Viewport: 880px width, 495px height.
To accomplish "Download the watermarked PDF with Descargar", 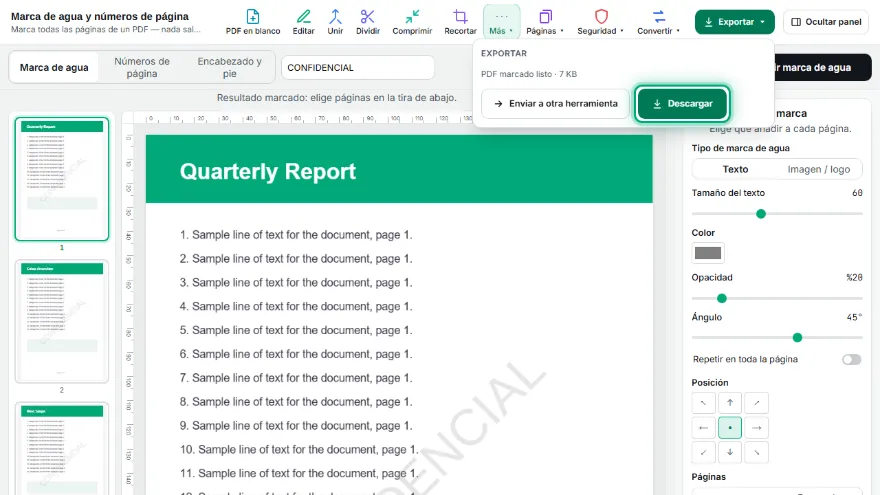I will coord(682,103).
